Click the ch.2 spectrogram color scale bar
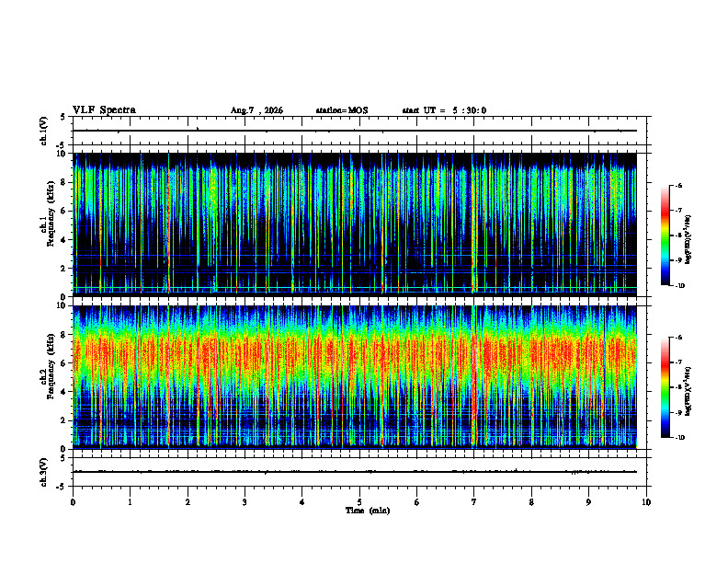The width and height of the screenshot is (728, 563). click(x=665, y=387)
